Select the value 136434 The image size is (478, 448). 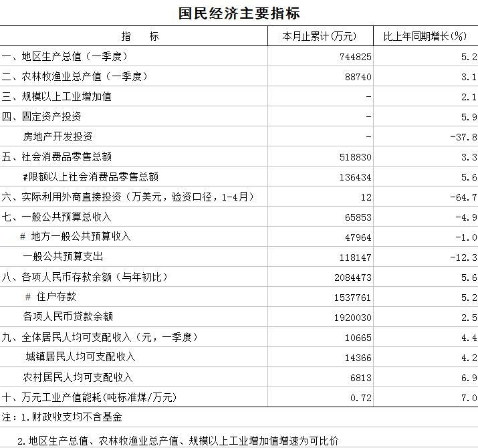(x=356, y=177)
